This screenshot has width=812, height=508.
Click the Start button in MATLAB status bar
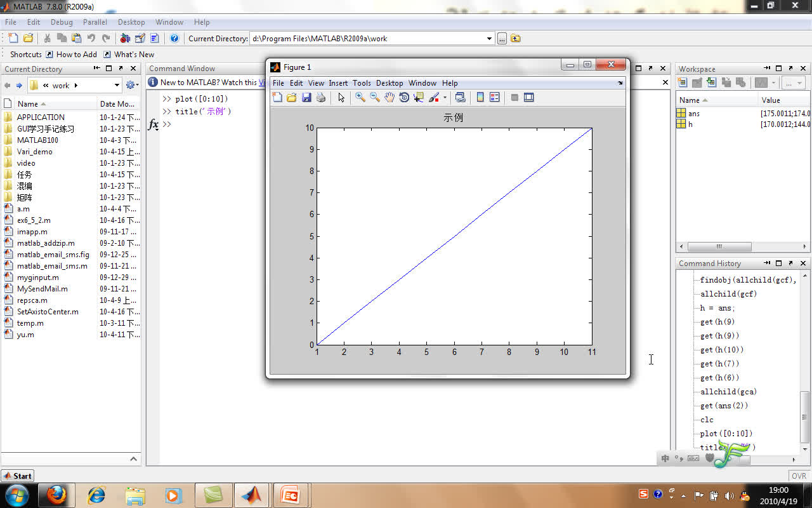17,476
